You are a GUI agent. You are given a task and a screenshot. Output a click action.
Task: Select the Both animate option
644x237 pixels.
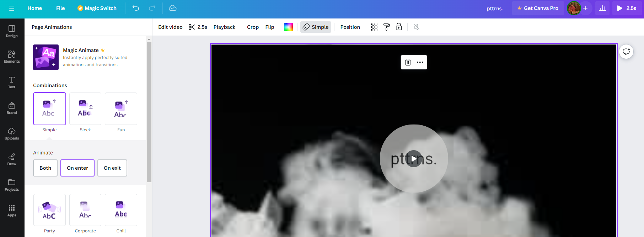click(45, 168)
